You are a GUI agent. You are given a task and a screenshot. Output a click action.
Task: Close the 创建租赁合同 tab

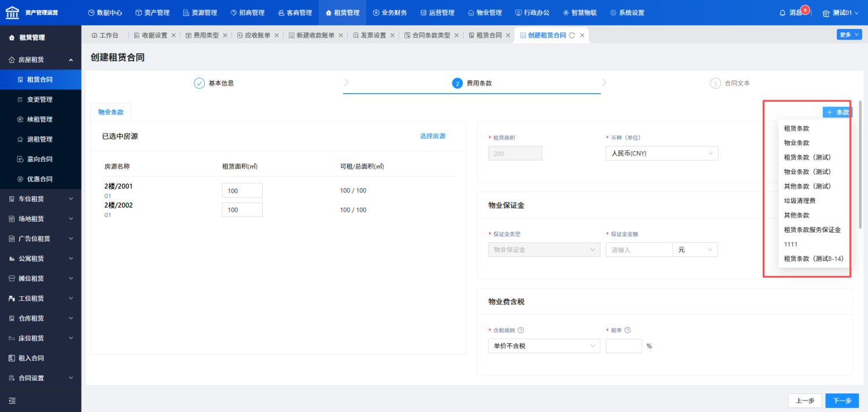coord(582,35)
